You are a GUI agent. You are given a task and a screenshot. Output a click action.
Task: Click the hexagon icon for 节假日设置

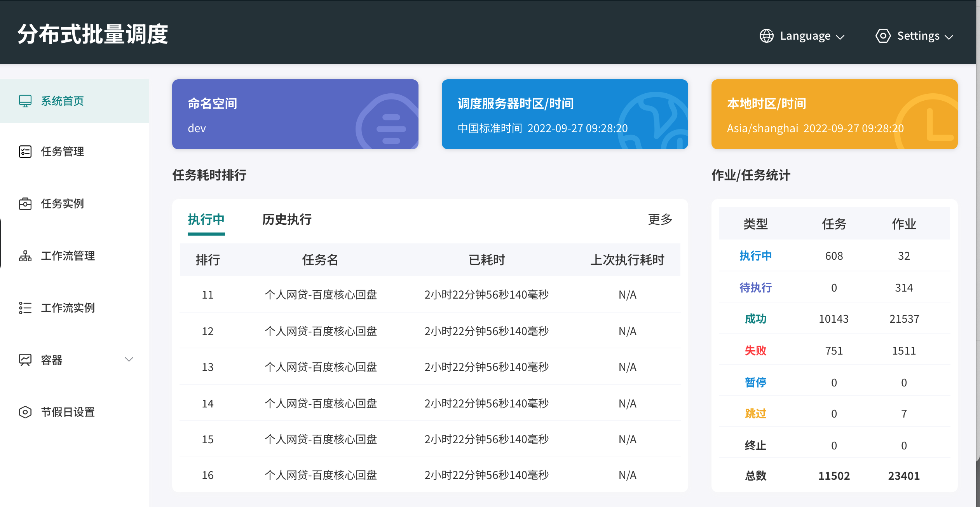pyautogui.click(x=25, y=412)
